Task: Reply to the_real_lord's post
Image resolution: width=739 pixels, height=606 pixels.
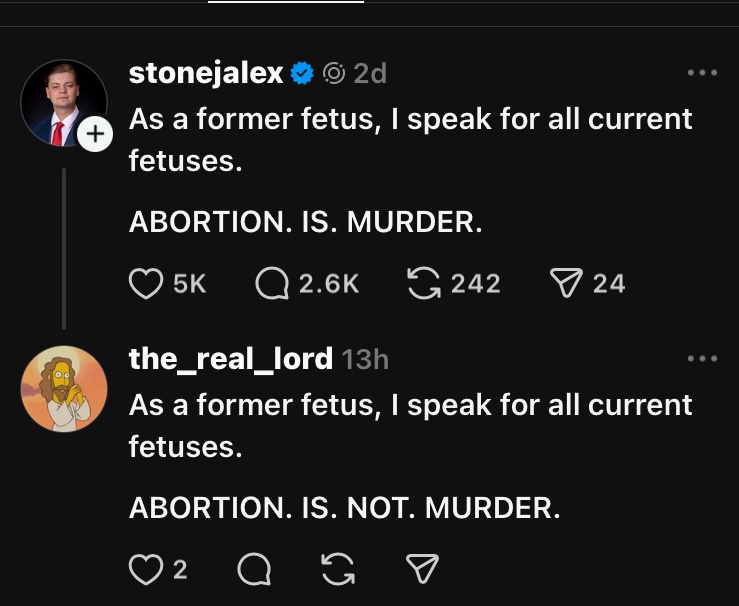Action: click(255, 570)
